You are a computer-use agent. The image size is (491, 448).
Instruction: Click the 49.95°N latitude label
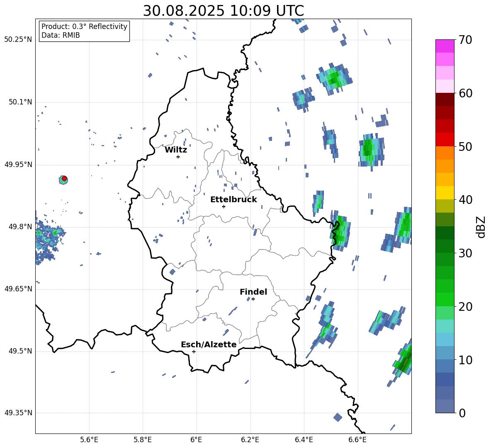click(x=18, y=165)
